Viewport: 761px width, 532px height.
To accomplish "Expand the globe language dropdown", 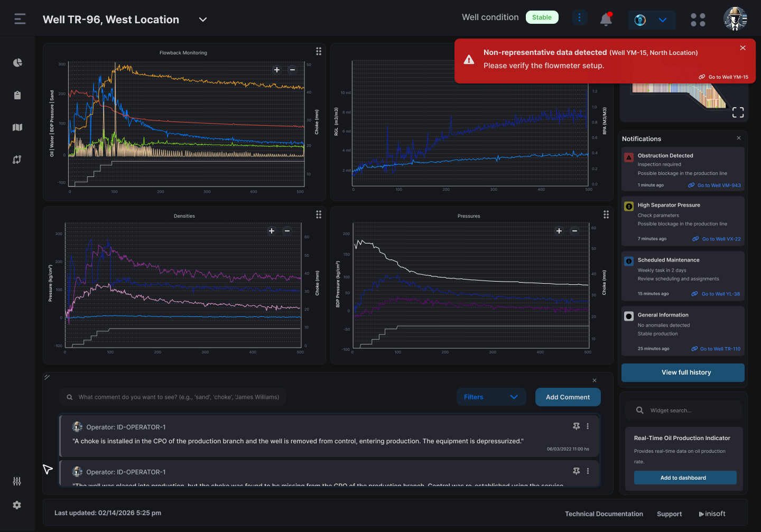I will [x=652, y=20].
